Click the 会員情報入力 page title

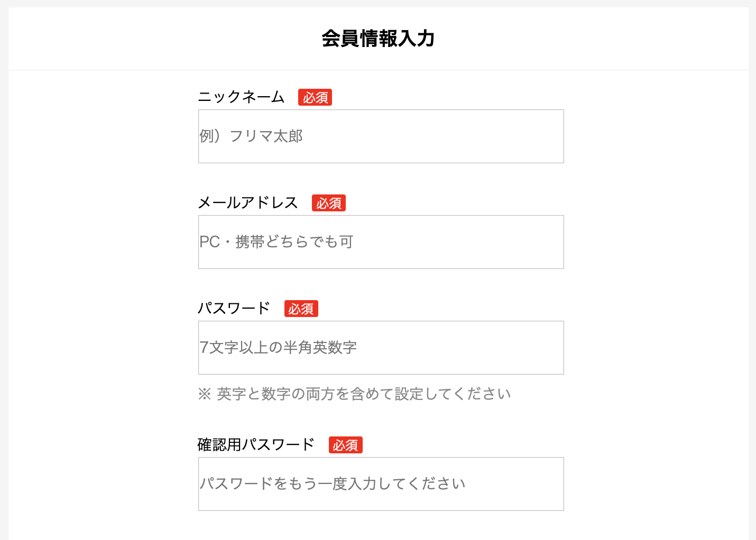tap(377, 39)
